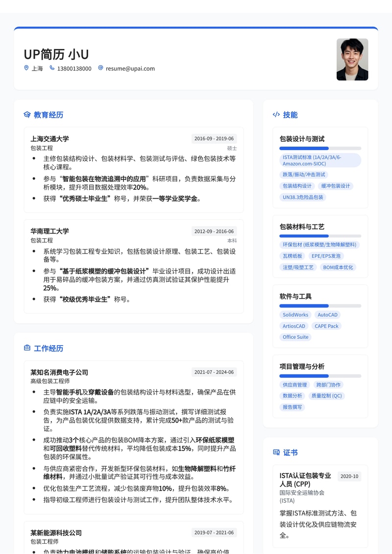Click the certificate icon beside 证书
Screen dimensions: 392x554
point(275,453)
